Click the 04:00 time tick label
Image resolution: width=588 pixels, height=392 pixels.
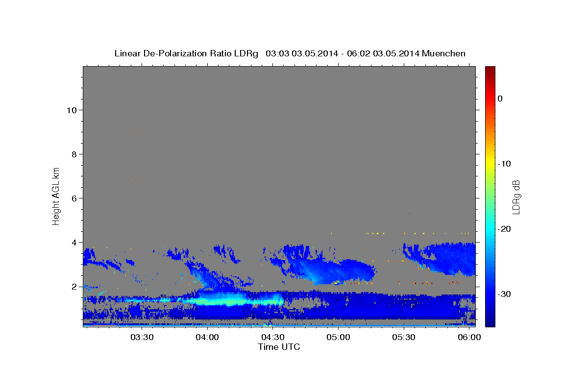[x=207, y=338]
